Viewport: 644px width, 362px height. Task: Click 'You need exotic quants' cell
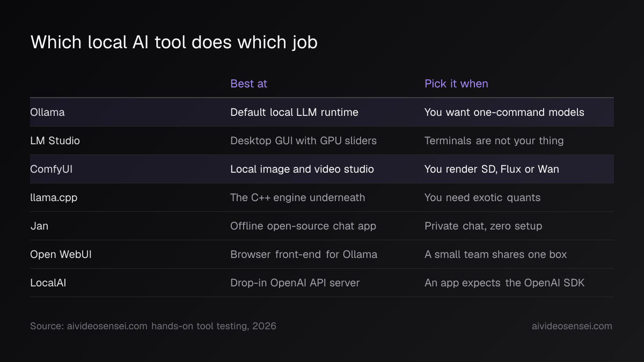point(482,197)
